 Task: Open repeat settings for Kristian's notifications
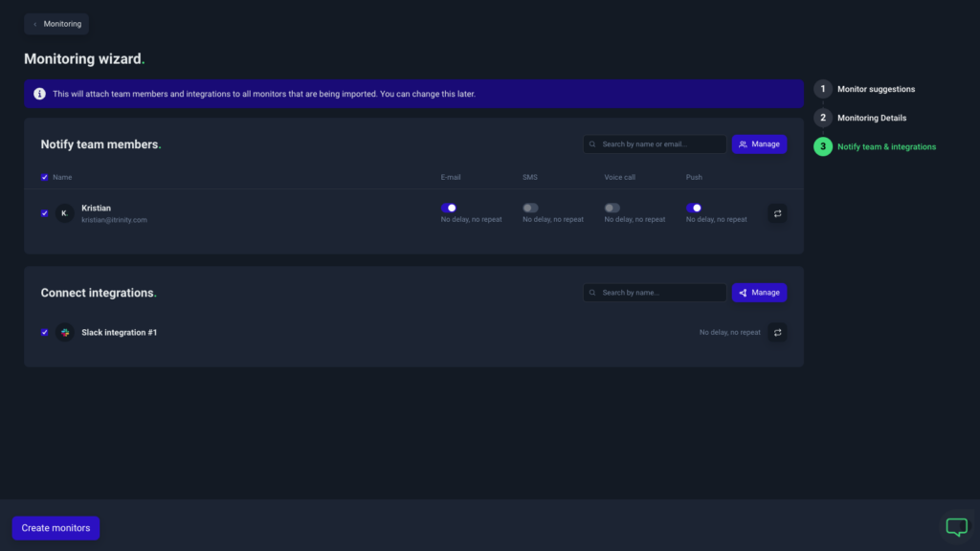[x=777, y=213]
